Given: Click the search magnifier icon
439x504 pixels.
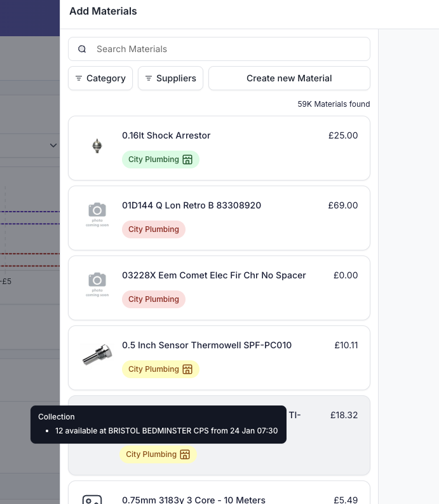Looking at the screenshot, I should point(82,49).
